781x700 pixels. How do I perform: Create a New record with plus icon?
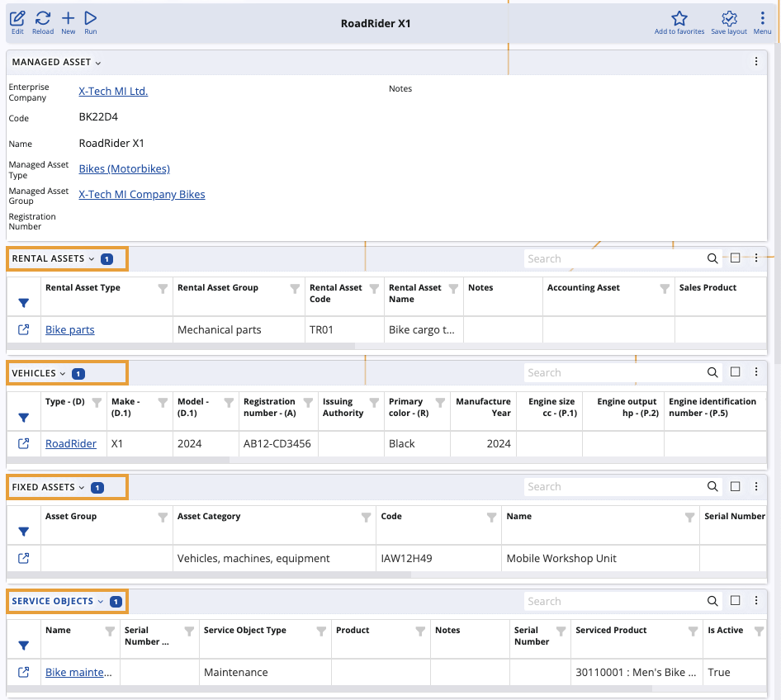(69, 22)
